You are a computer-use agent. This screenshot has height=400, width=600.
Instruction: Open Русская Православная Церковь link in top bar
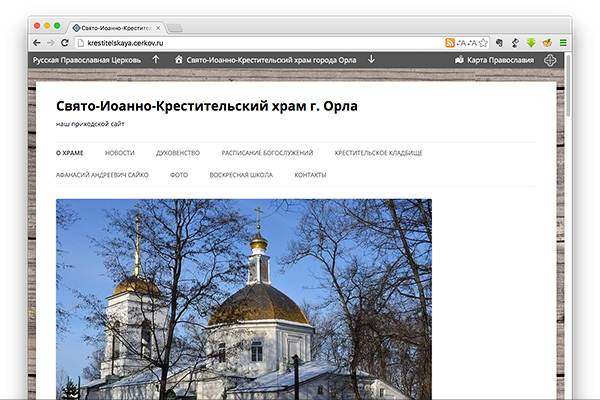coord(87,60)
